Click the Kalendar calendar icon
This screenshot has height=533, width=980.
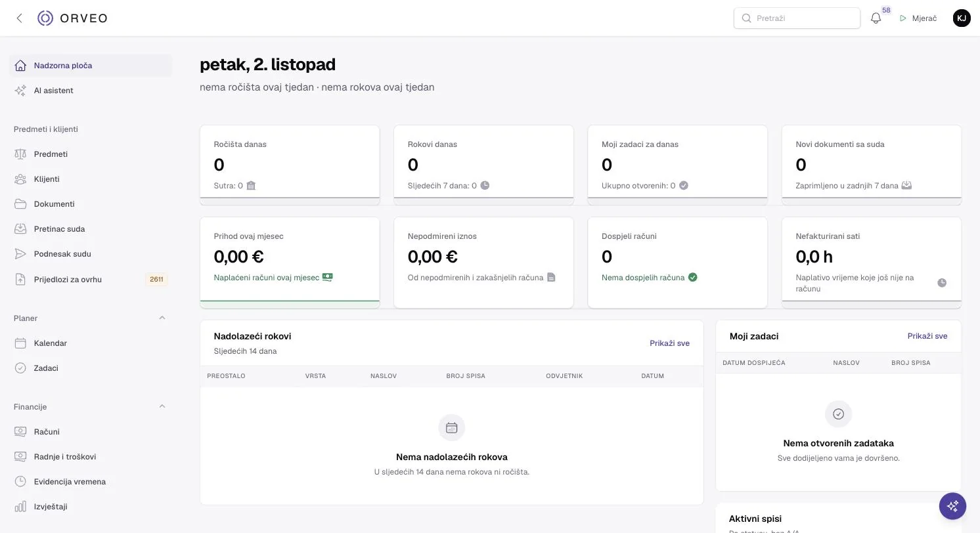(20, 343)
